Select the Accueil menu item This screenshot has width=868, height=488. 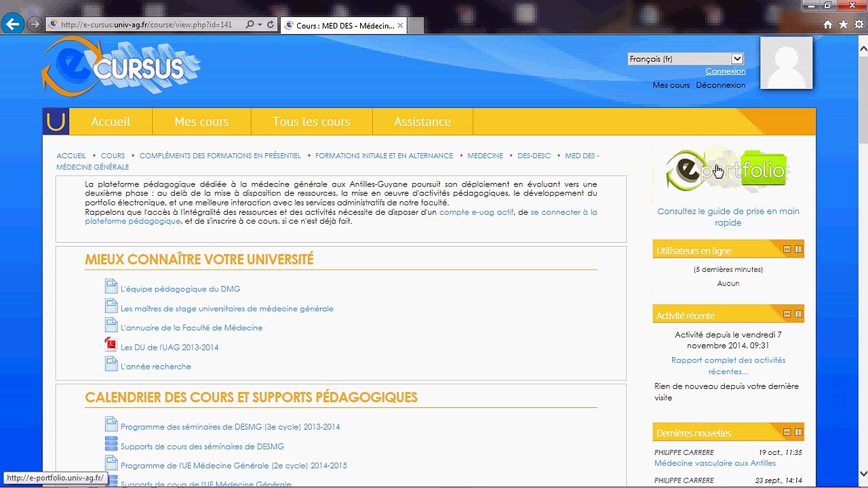pos(111,121)
